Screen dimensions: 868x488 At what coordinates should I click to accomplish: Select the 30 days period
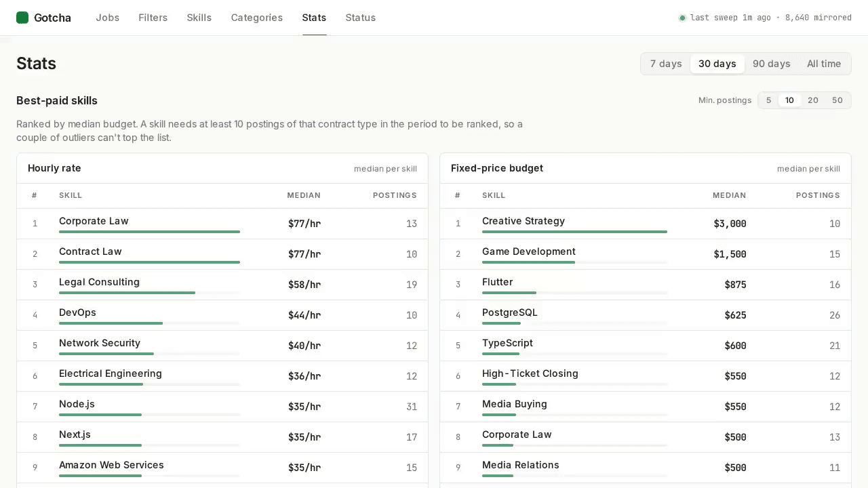(717, 64)
